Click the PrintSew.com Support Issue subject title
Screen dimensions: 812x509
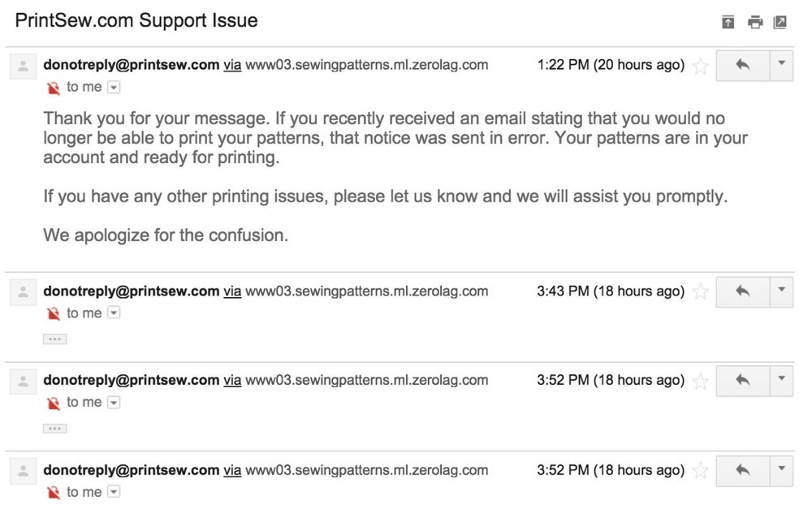click(x=136, y=21)
